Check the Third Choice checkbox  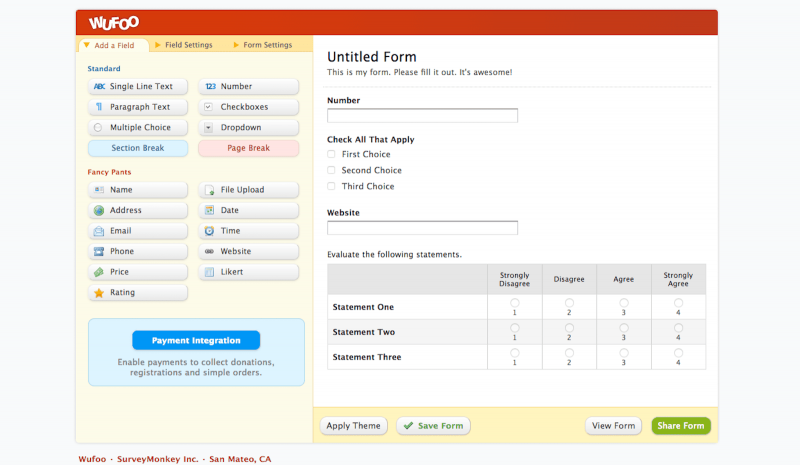pyautogui.click(x=331, y=186)
